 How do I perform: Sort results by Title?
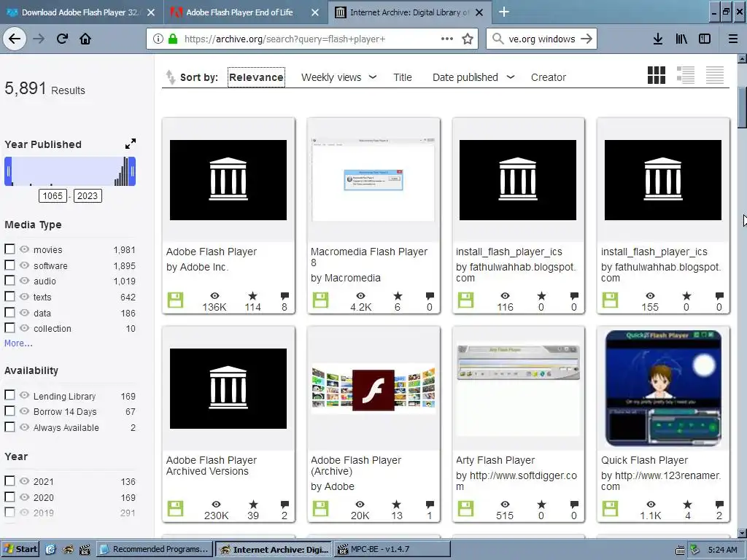point(403,77)
